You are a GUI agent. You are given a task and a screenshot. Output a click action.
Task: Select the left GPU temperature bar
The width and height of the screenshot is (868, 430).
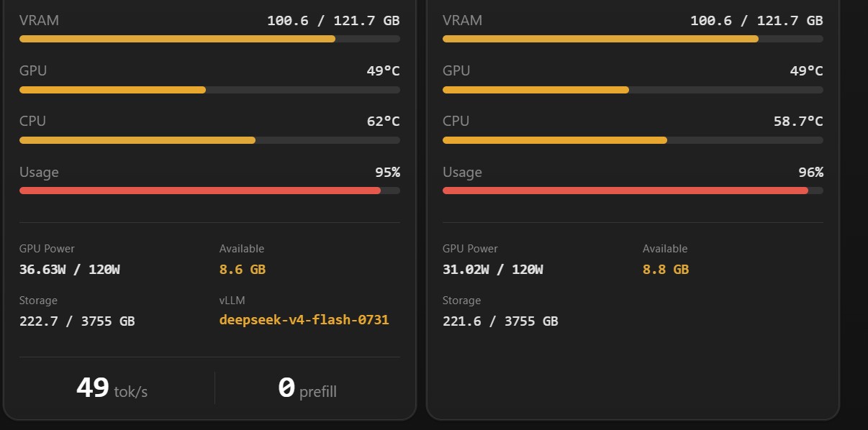click(x=209, y=90)
